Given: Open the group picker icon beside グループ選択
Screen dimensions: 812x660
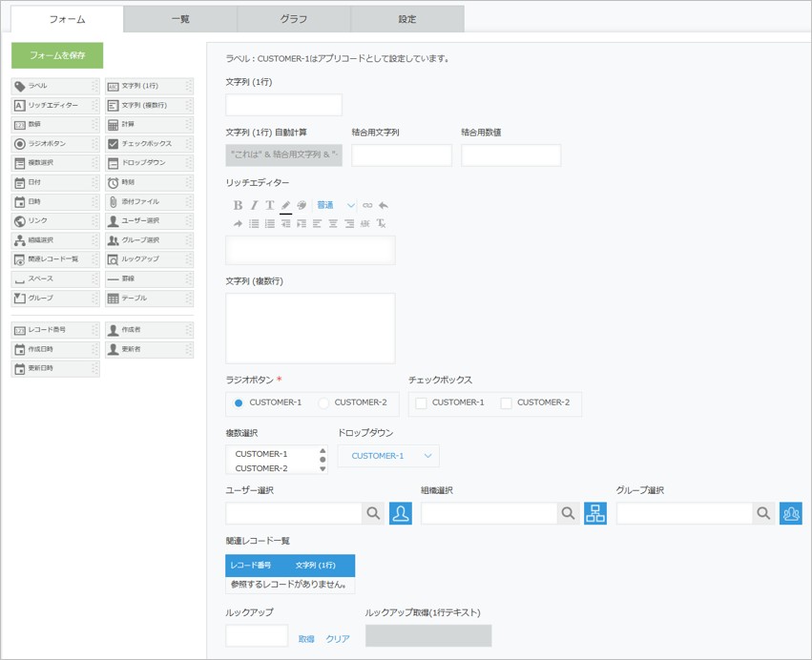Looking at the screenshot, I should pyautogui.click(x=790, y=513).
